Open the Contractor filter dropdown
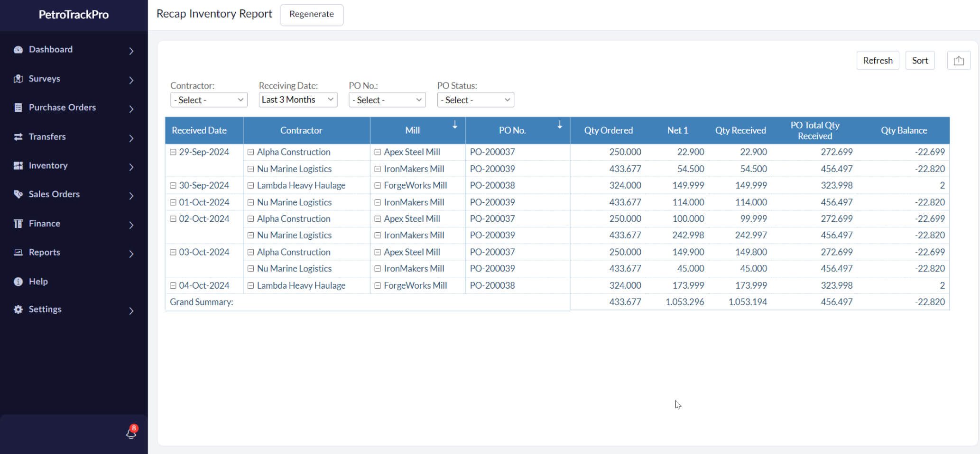This screenshot has width=980, height=454. pos(208,100)
